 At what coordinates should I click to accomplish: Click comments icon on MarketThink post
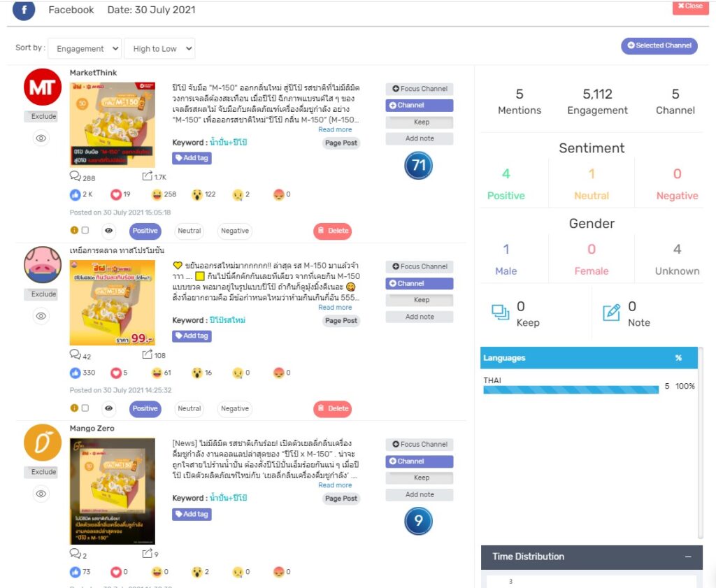coord(75,176)
